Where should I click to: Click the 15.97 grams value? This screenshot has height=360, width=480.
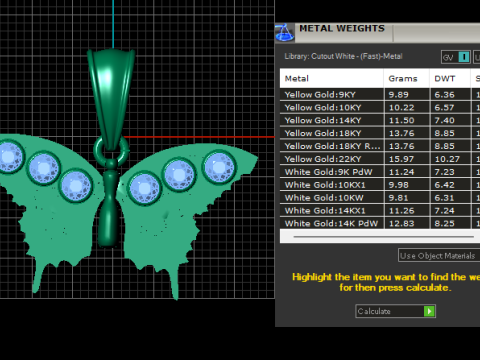[x=401, y=159]
